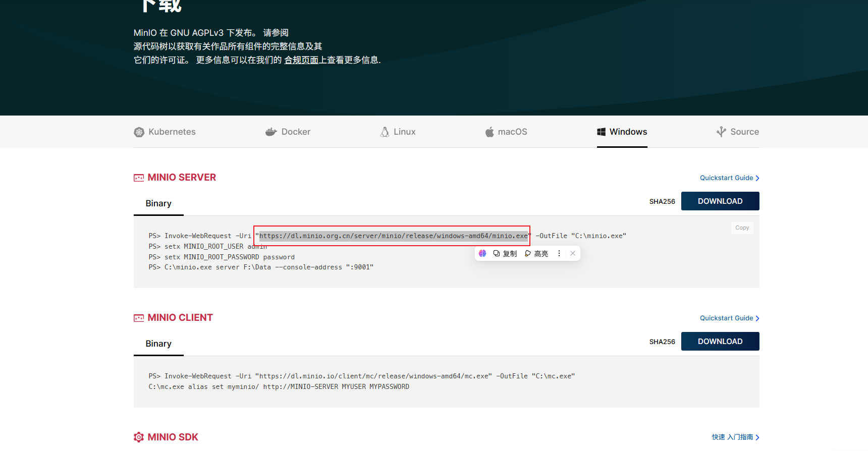868x451 pixels.
Task: Open SHA256 for MinIO Server
Action: point(662,201)
